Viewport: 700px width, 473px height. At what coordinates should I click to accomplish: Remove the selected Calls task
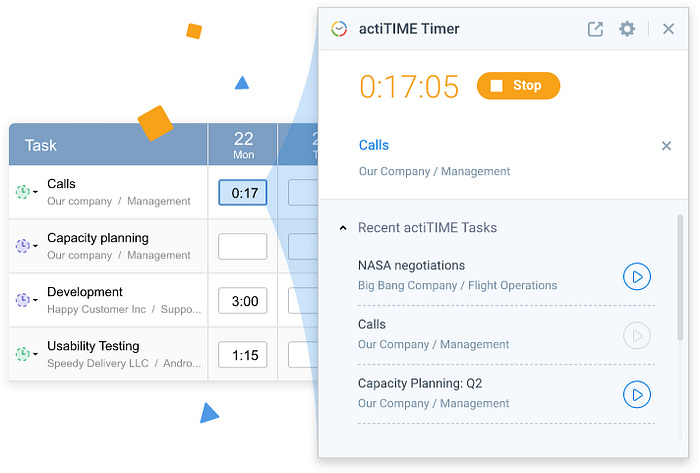(666, 146)
